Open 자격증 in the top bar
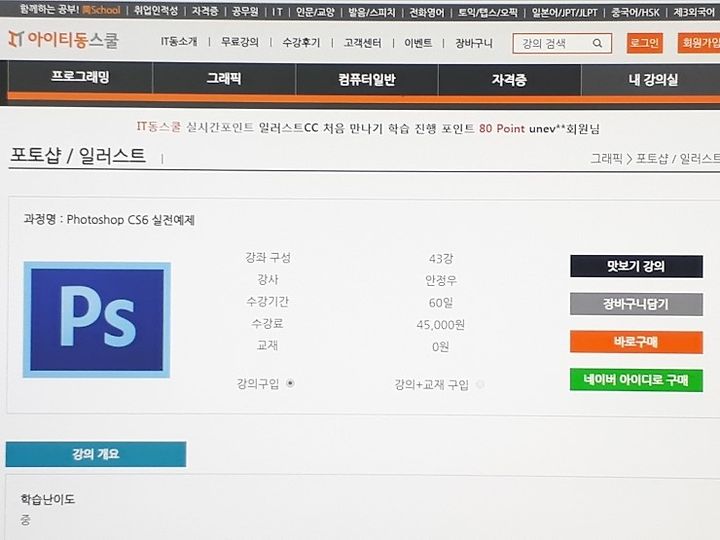The width and height of the screenshot is (720, 540). click(205, 11)
